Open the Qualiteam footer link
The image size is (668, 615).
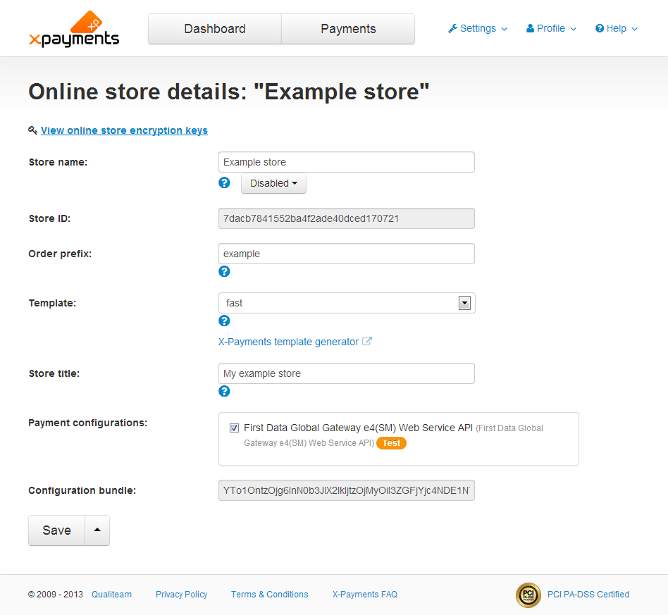point(111,594)
